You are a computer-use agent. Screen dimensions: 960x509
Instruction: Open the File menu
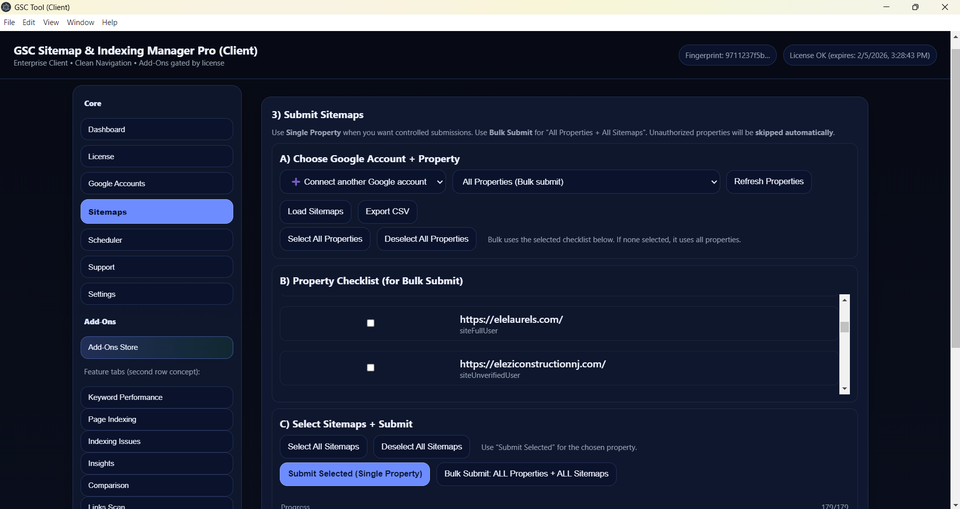click(x=9, y=22)
